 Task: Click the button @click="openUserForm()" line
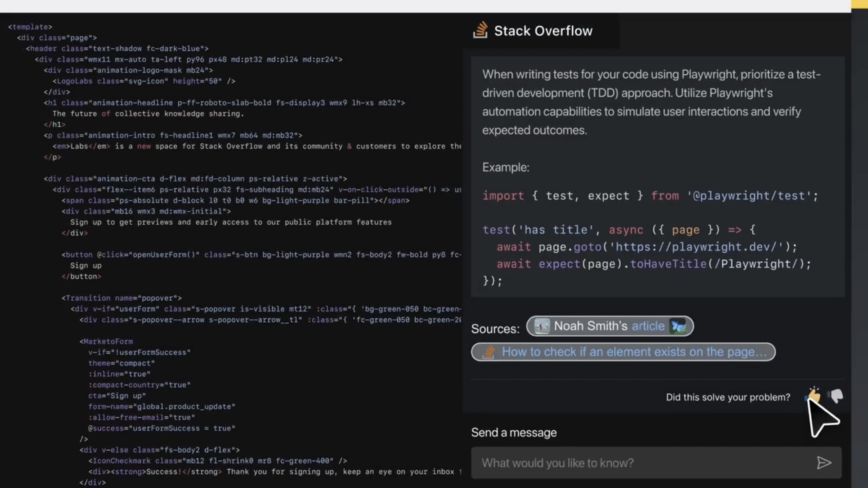click(261, 255)
